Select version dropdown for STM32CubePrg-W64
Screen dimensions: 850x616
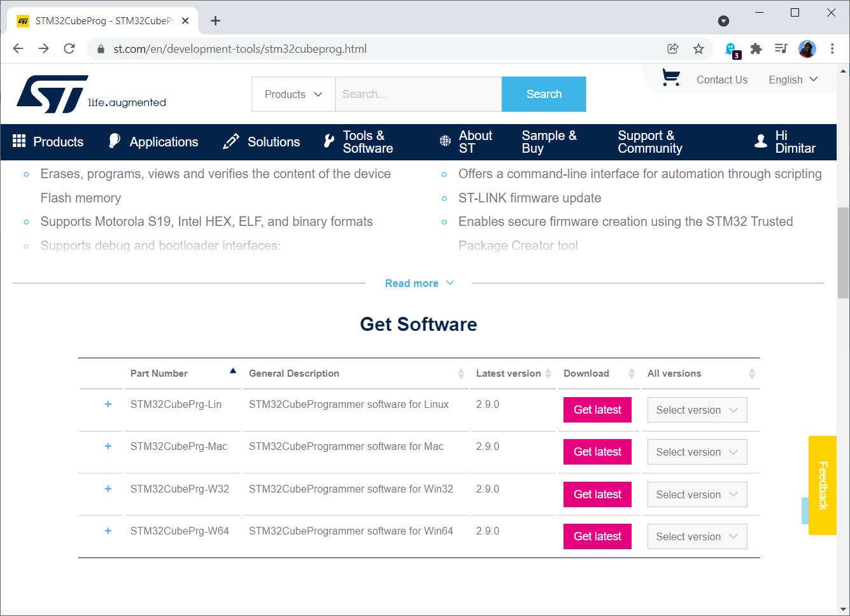pyautogui.click(x=697, y=536)
